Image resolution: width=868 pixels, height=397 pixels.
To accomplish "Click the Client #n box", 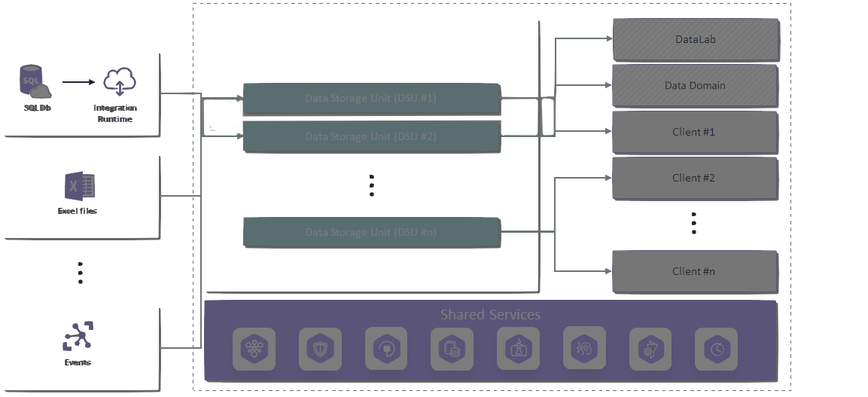I will click(x=694, y=271).
